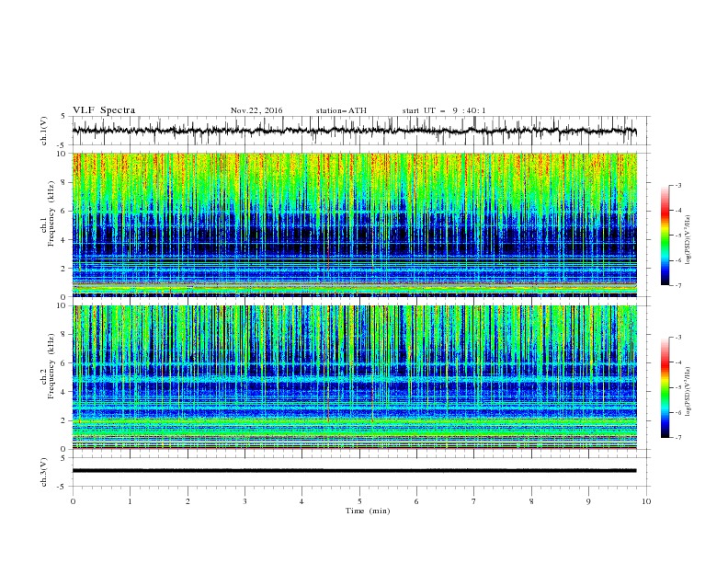728x563 pixels.
Task: Click the time axis tick label "9"
Action: [588, 501]
